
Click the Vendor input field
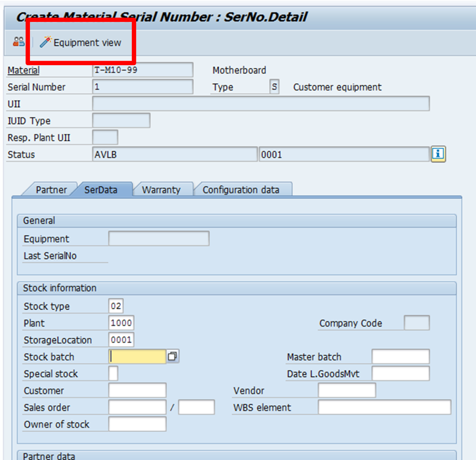[x=347, y=390]
